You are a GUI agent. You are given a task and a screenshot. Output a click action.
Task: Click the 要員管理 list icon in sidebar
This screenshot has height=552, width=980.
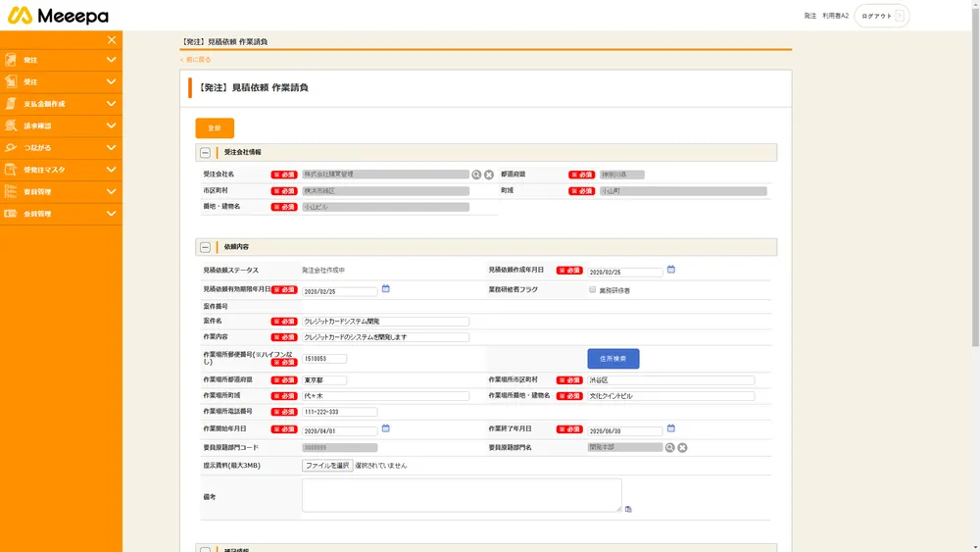coord(11,191)
